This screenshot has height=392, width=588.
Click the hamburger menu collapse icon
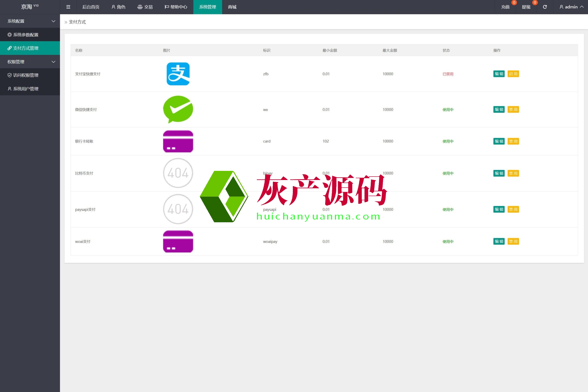pyautogui.click(x=68, y=7)
